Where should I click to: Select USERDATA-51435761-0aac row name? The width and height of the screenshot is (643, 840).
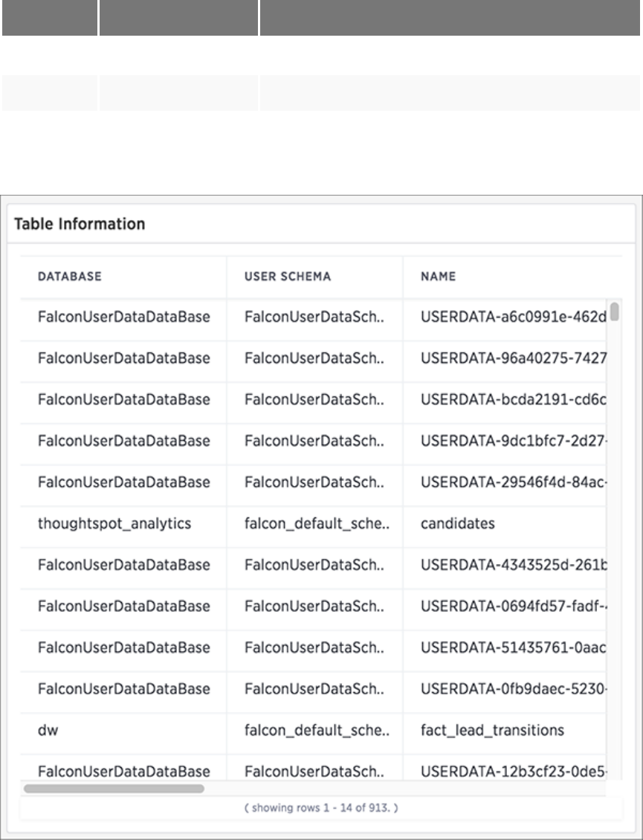point(514,647)
